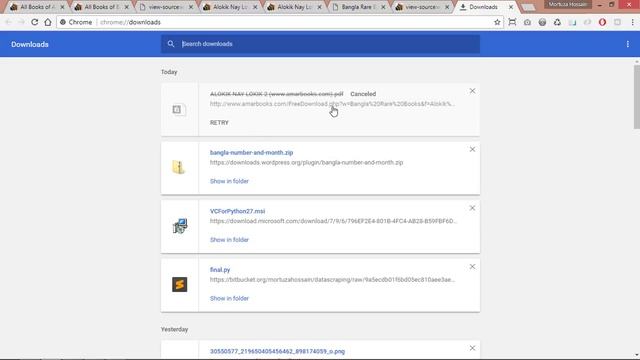This screenshot has height=360, width=640.
Task: Remove canceled ALOKIK NAY LOKIK pdf from list
Action: 472,91
